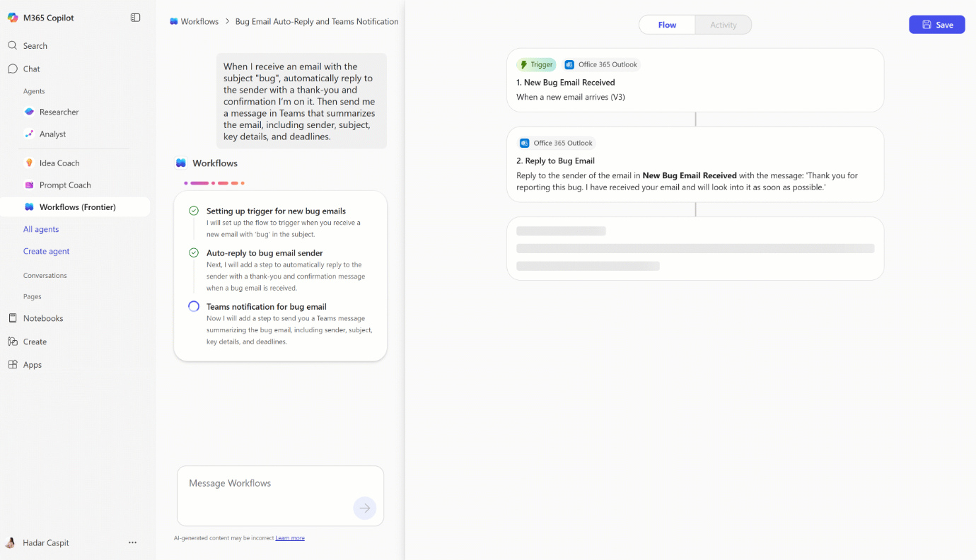Select the Idea Coach agent
This screenshot has height=560, width=976.
(x=60, y=163)
